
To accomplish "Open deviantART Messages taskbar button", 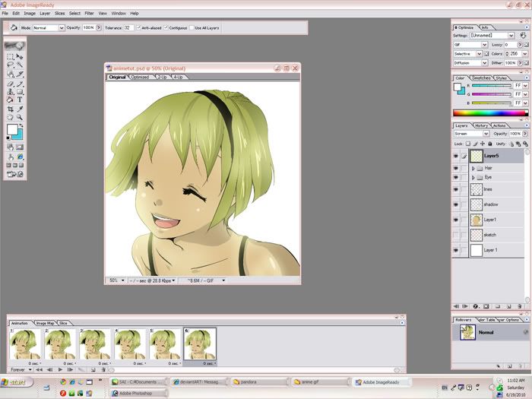I will 199,382.
